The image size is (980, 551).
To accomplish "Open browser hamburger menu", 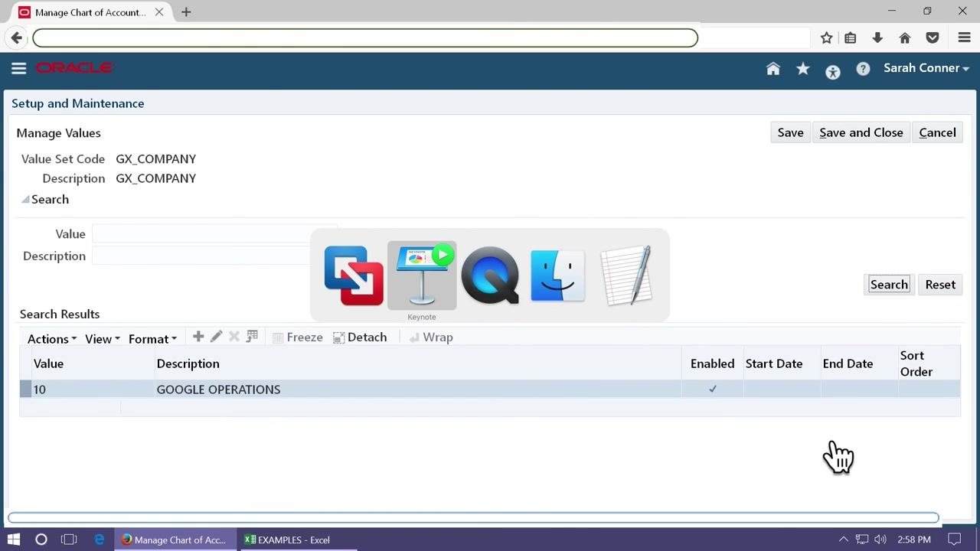I will click(x=964, y=38).
